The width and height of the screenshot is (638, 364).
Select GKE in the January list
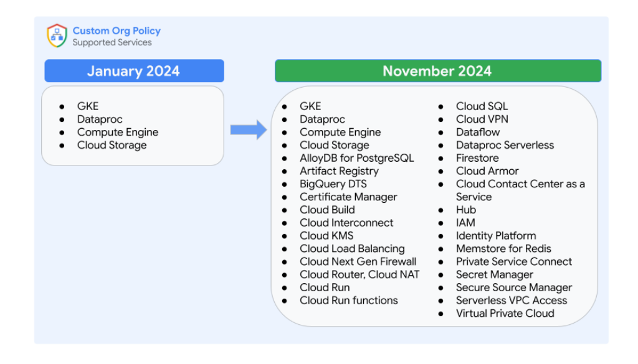(x=88, y=106)
